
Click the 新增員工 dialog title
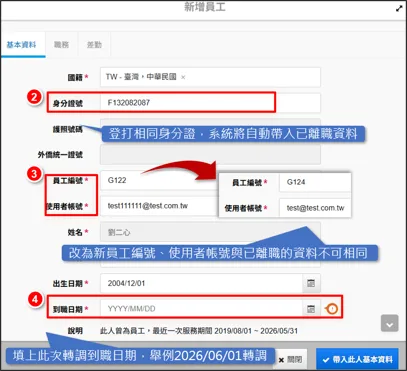pos(205,7)
